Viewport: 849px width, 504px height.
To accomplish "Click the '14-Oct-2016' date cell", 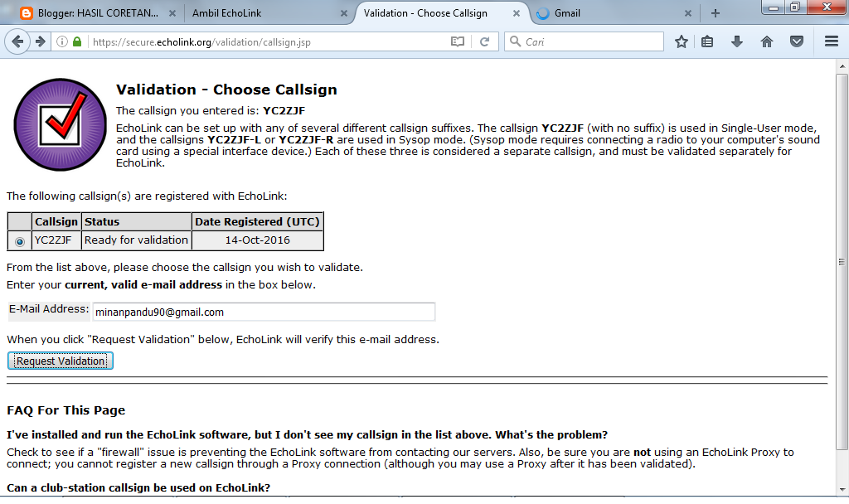I will [258, 240].
